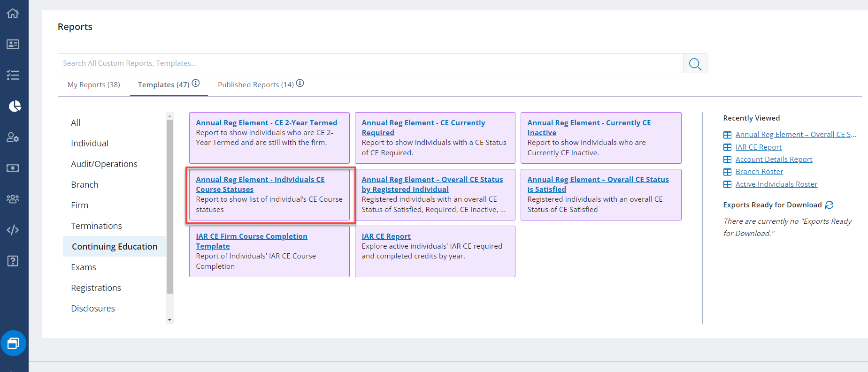Open the checklist tasks icon in the sidebar

[13, 75]
